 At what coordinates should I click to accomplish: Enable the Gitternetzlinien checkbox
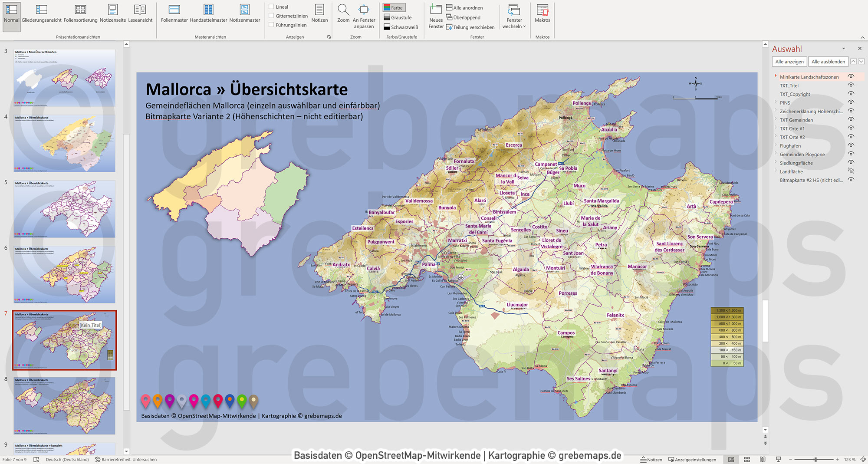coord(271,16)
